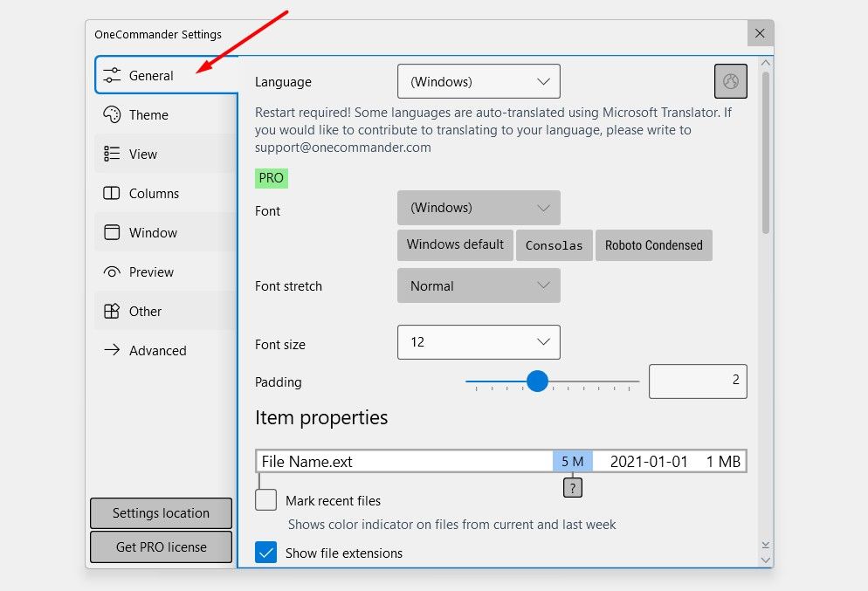Click the Padding value input field
This screenshot has height=591, width=868.
point(698,381)
